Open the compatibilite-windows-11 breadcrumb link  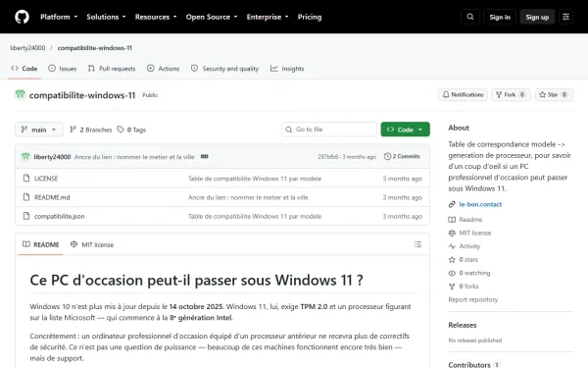[x=94, y=48]
